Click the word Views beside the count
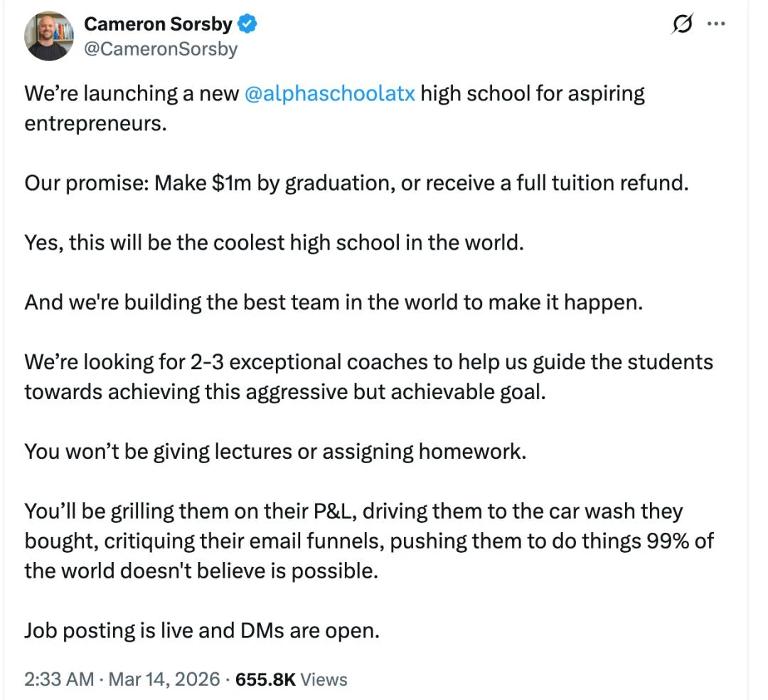 (x=324, y=679)
